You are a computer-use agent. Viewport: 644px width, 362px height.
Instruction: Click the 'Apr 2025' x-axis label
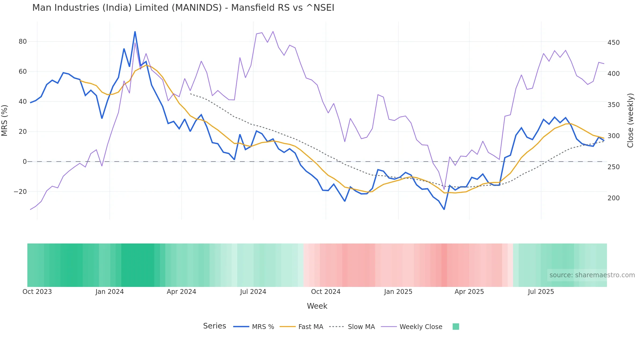469,292
